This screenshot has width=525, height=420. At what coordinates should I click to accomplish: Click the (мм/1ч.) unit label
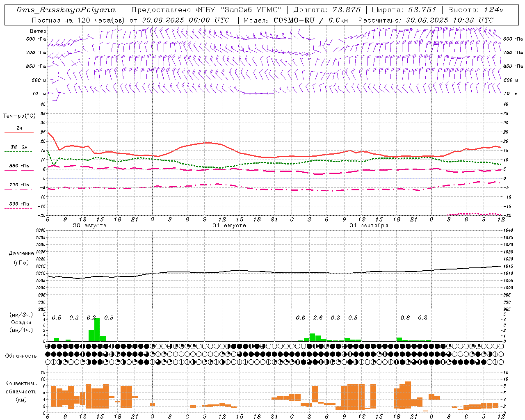[x=21, y=330]
